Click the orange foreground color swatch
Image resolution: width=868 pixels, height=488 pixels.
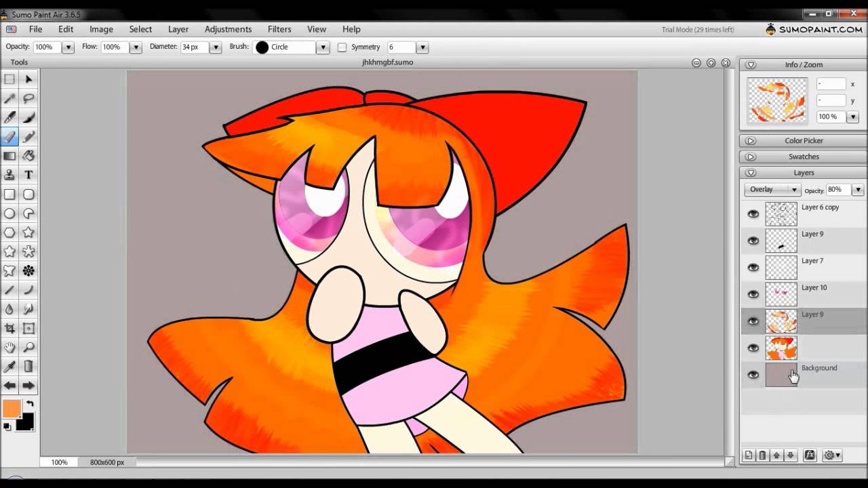point(12,409)
